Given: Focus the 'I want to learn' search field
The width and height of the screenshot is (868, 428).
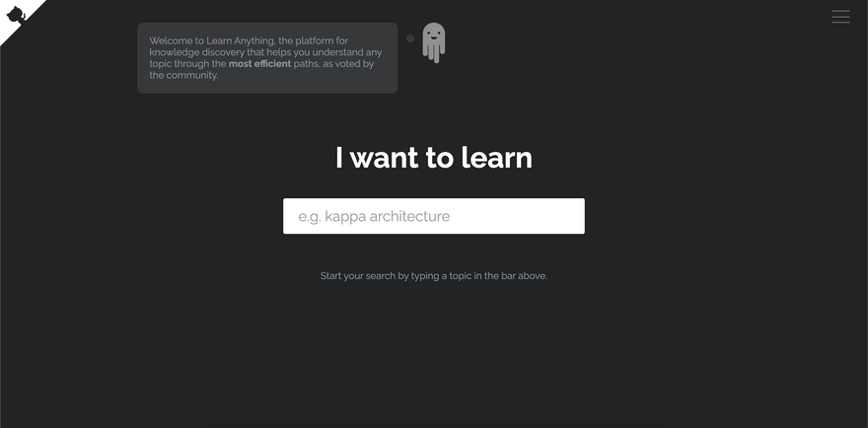Looking at the screenshot, I should (433, 216).
